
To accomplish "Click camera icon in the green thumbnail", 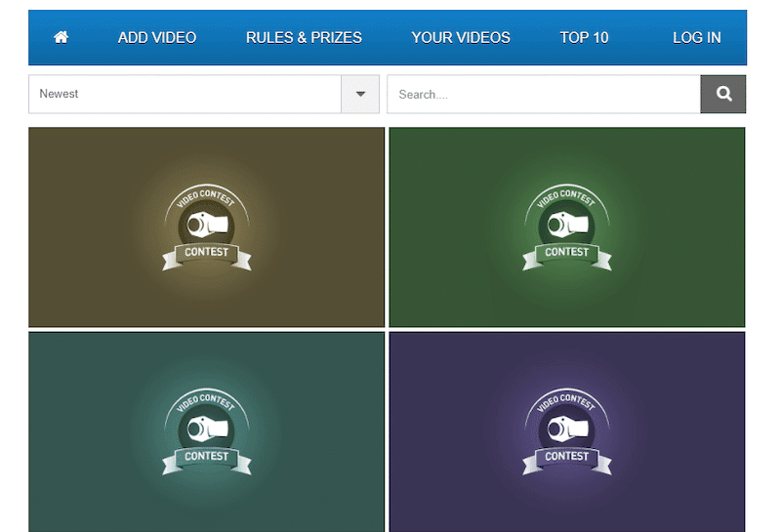I will coord(566,225).
